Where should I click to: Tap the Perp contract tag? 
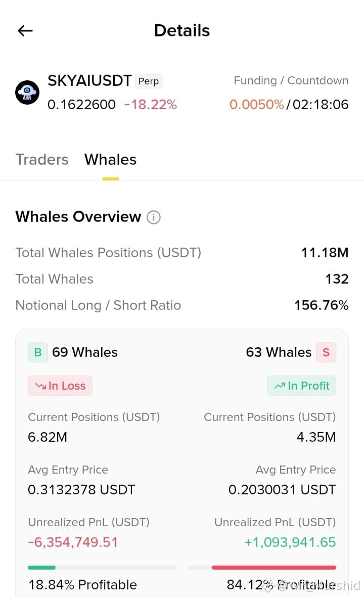pyautogui.click(x=149, y=81)
